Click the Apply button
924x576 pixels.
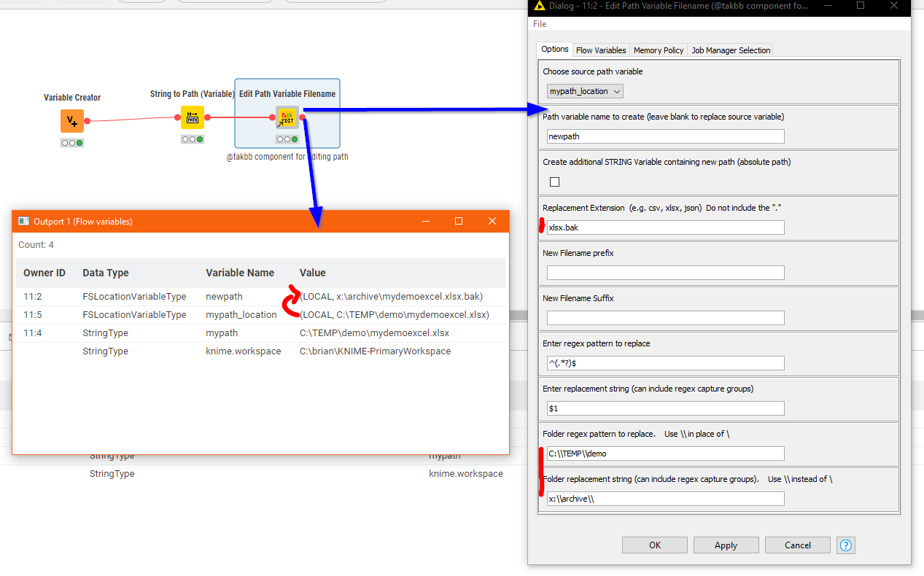click(726, 545)
